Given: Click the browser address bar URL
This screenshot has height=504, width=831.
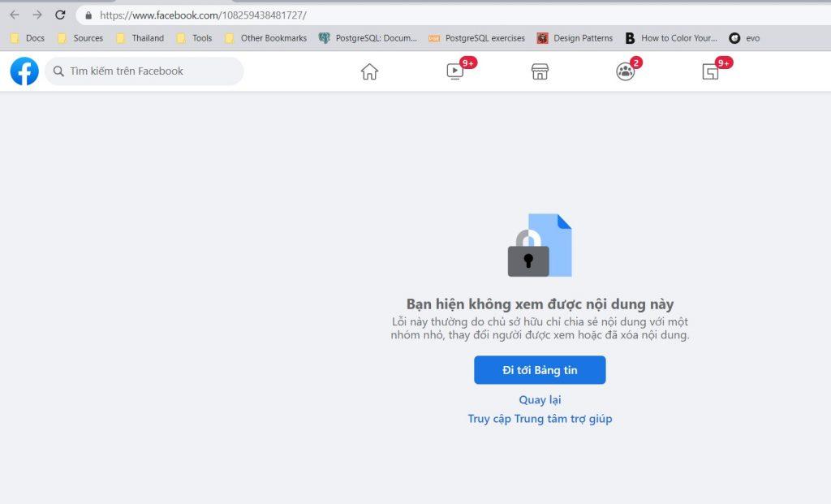Looking at the screenshot, I should pos(203,15).
